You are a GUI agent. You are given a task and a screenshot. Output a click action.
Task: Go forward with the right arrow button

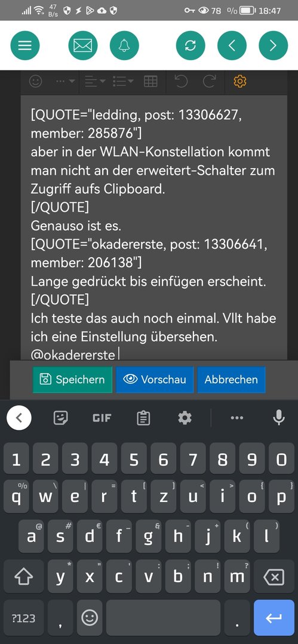274,45
